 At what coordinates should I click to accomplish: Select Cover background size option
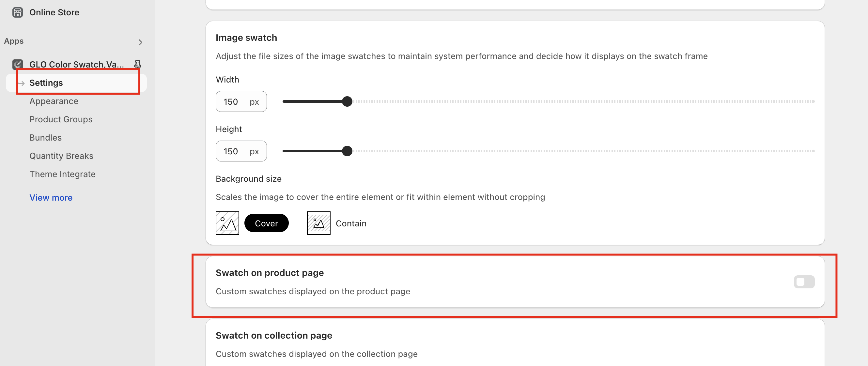pos(266,223)
